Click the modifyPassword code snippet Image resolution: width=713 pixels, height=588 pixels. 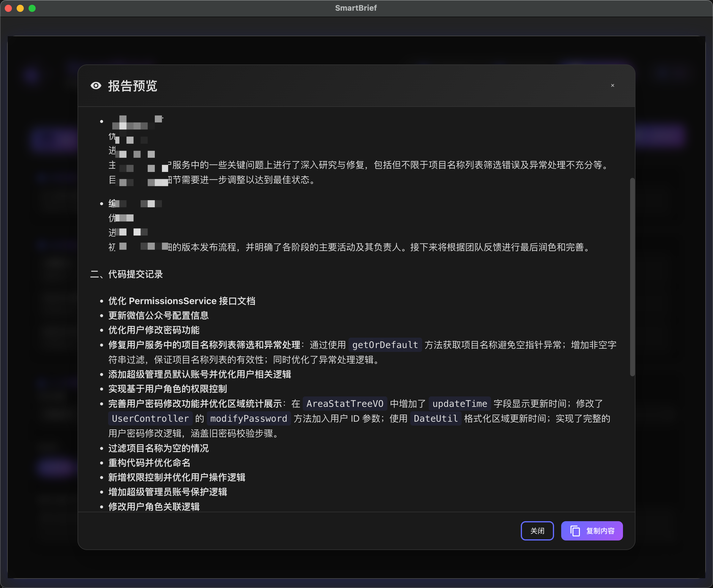[248, 418]
